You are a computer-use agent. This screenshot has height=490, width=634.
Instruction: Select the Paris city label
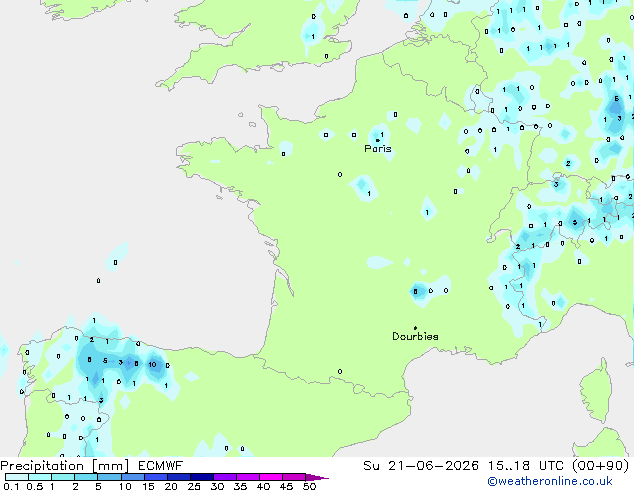click(x=378, y=149)
